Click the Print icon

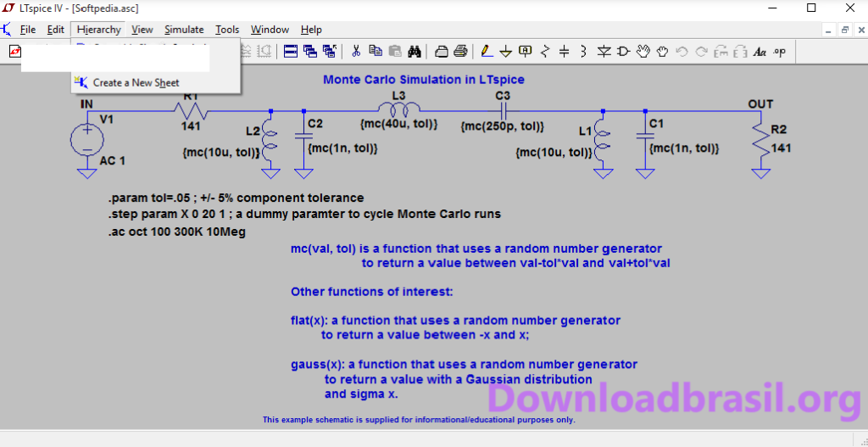point(460,52)
